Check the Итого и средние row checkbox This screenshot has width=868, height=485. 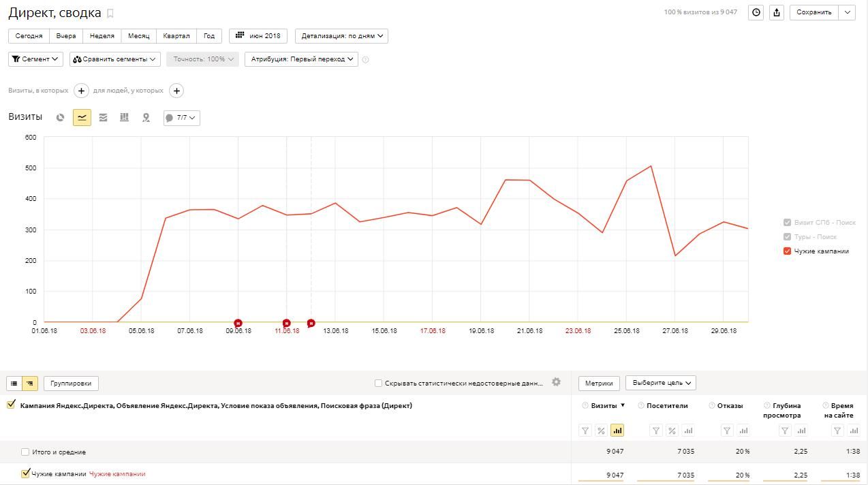pos(25,452)
